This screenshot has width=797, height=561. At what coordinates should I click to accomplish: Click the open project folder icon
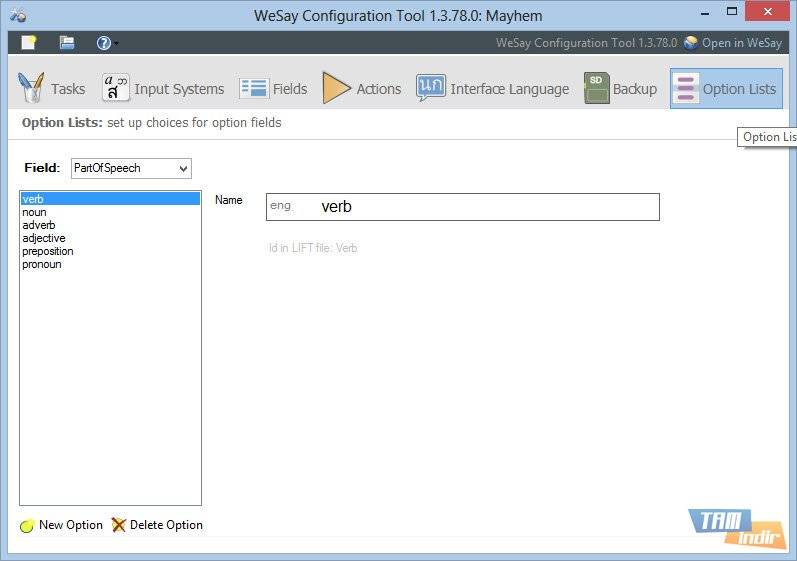pyautogui.click(x=67, y=43)
